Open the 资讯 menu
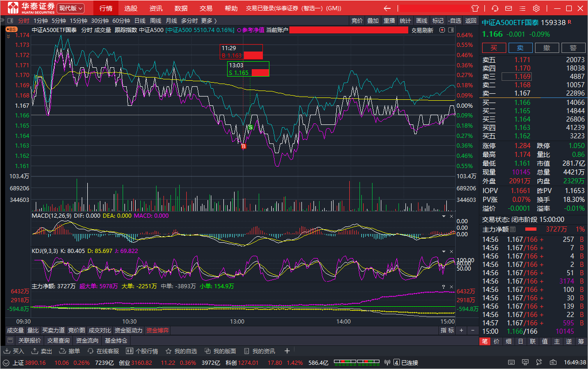 [x=156, y=8]
